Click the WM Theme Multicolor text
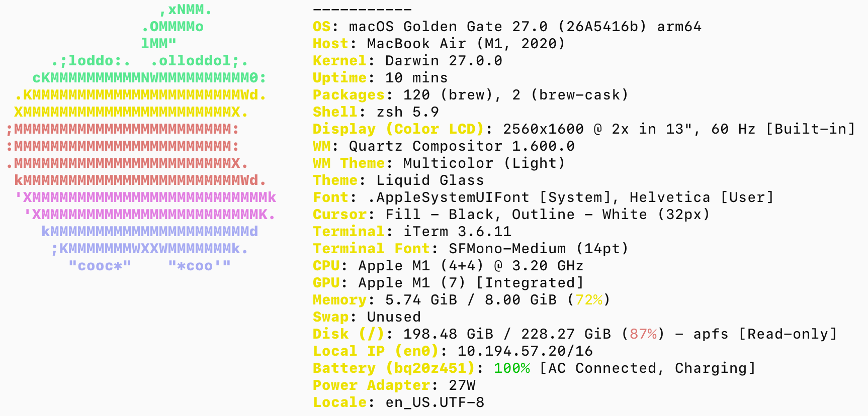Screen dimensions: 868x416 tap(439, 163)
